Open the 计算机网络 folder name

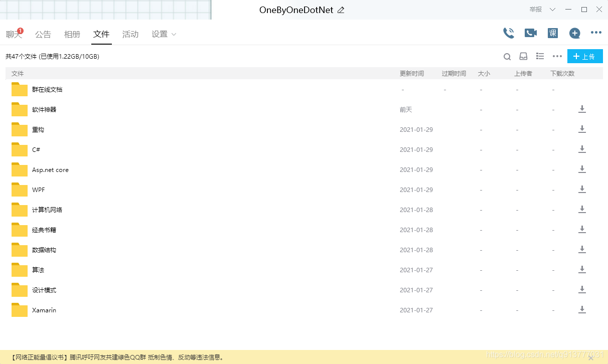point(47,210)
